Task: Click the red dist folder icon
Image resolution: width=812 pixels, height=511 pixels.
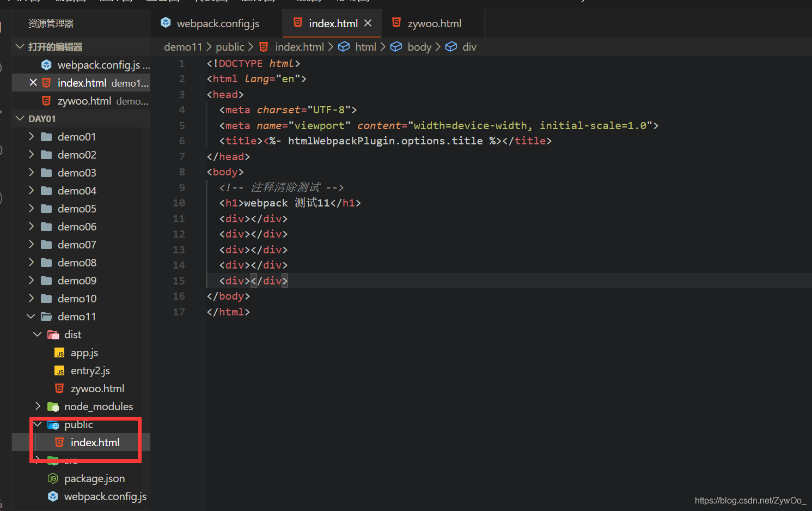Action: point(53,334)
